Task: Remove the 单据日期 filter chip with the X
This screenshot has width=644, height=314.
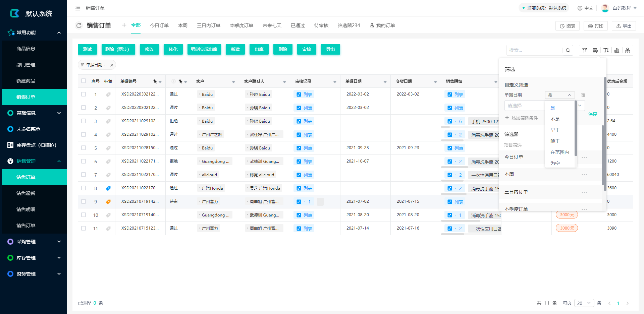Action: (112, 65)
